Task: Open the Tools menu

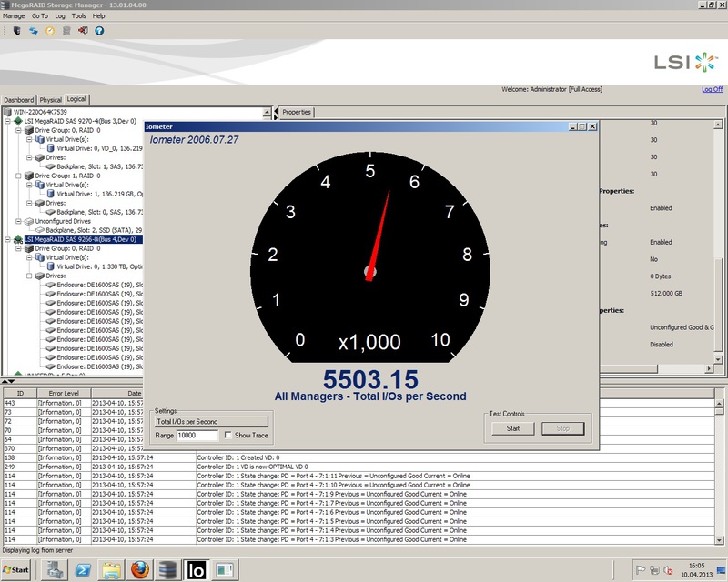Action: 79,16
